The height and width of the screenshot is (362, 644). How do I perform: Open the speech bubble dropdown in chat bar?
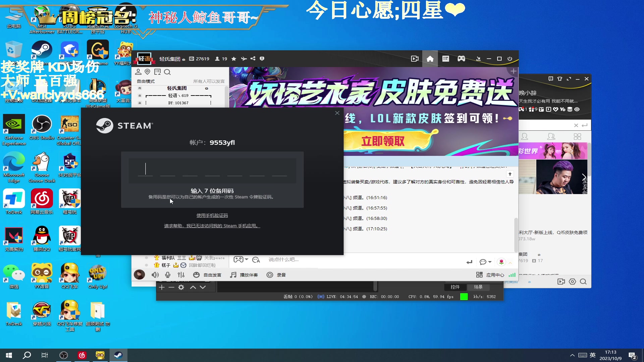coord(485,262)
